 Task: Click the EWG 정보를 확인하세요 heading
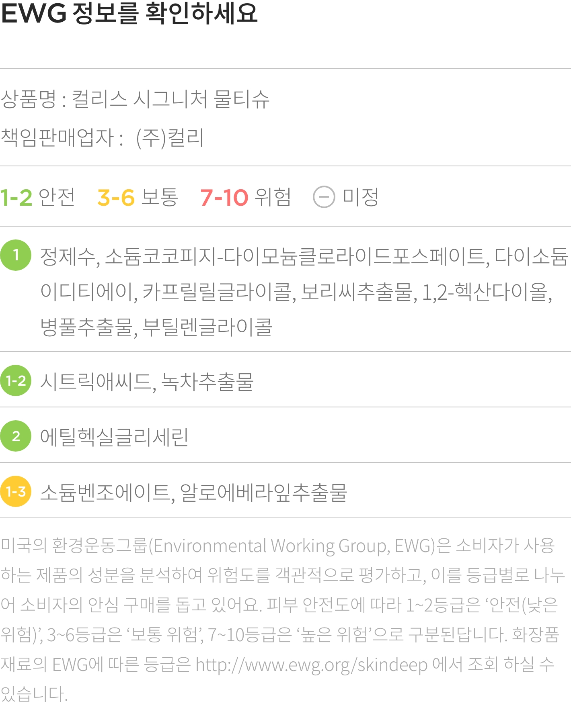pos(129,13)
